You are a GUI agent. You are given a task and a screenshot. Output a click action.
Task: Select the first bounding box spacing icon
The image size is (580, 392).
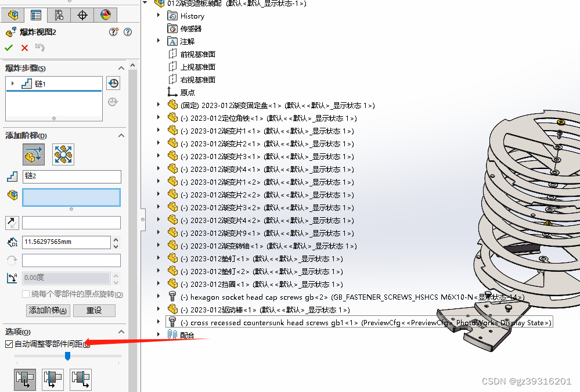[25, 379]
